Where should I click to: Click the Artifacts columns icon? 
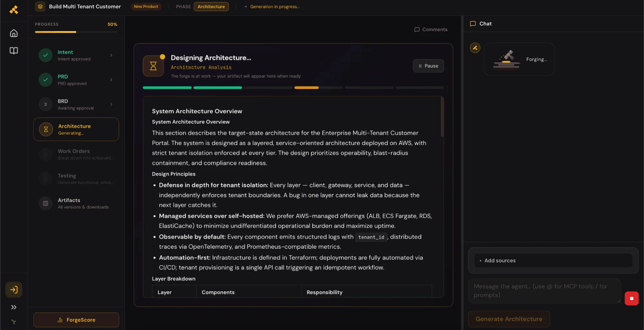tap(45, 203)
